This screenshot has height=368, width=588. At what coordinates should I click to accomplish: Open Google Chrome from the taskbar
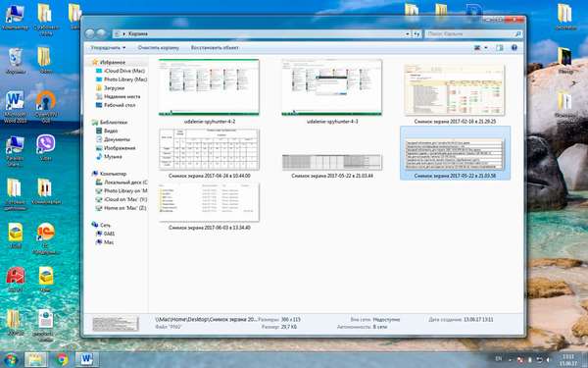(63, 359)
